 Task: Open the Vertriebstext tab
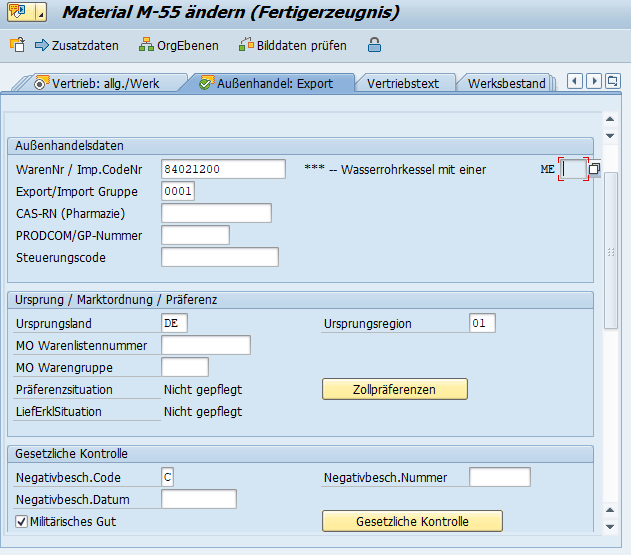pyautogui.click(x=403, y=83)
